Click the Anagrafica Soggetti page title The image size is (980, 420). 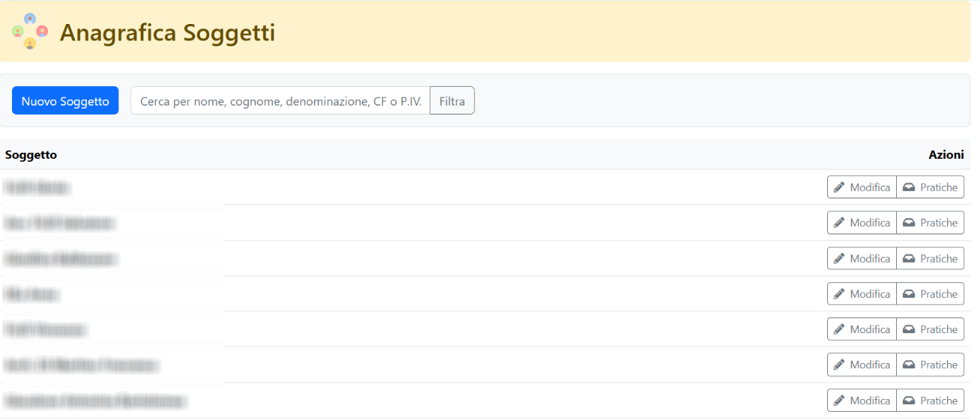point(167,32)
